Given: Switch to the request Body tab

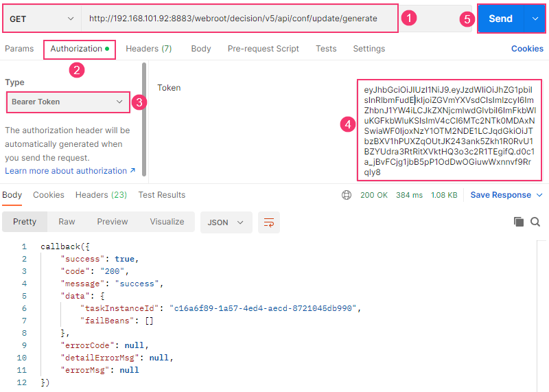Looking at the screenshot, I should tap(201, 49).
